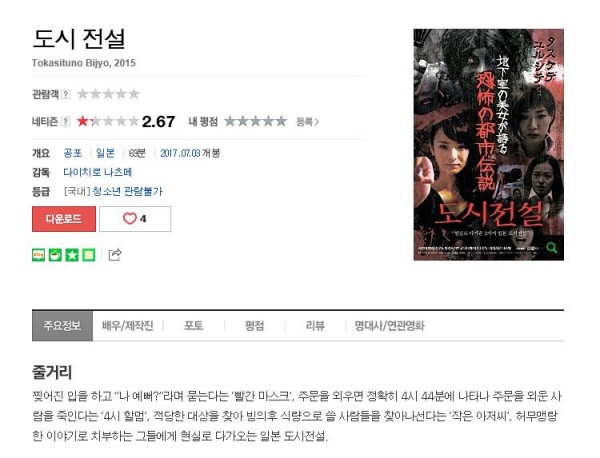Click the 도시전설 movie poster thumbnail
600x458 pixels.
pyautogui.click(x=489, y=145)
